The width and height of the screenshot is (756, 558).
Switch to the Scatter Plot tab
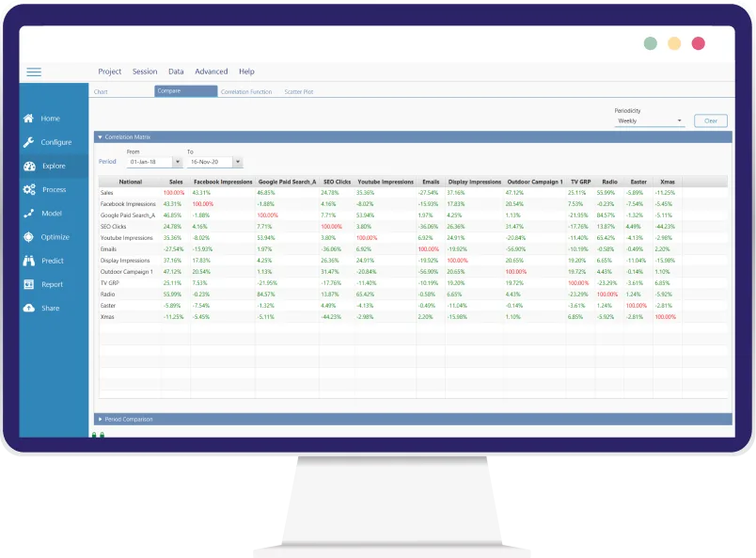click(x=299, y=92)
